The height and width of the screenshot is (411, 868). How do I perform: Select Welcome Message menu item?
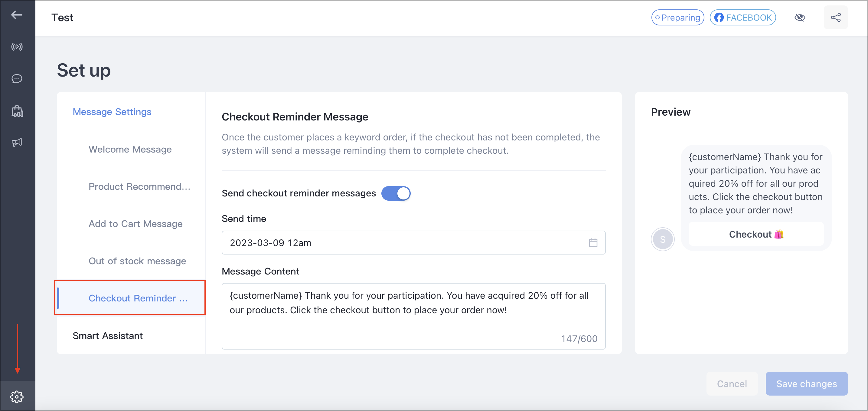click(x=130, y=149)
